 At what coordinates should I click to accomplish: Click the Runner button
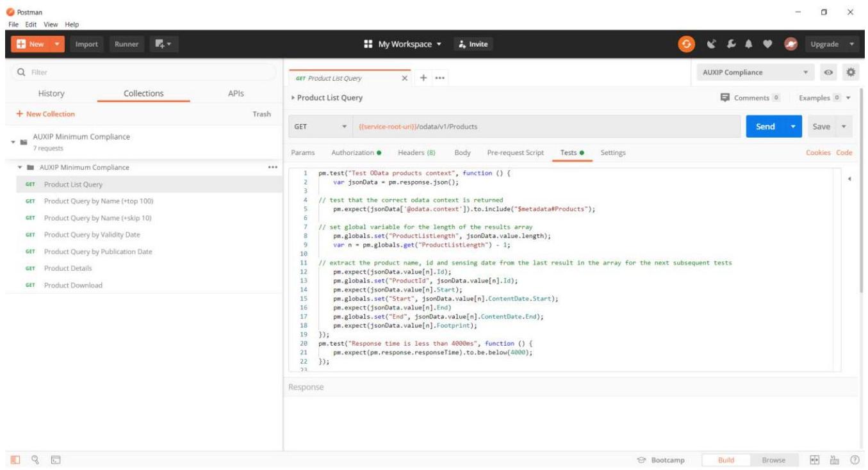point(127,44)
